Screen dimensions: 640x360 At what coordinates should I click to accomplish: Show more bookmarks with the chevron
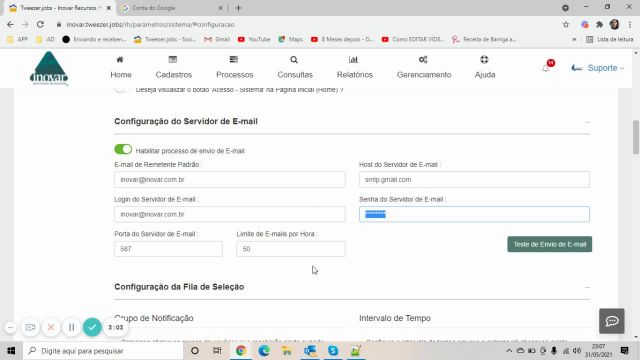[x=574, y=39]
